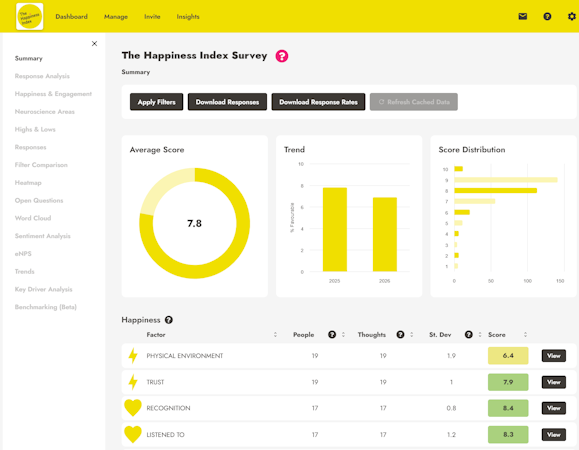Sort table by Factor column arrows

click(x=275, y=335)
